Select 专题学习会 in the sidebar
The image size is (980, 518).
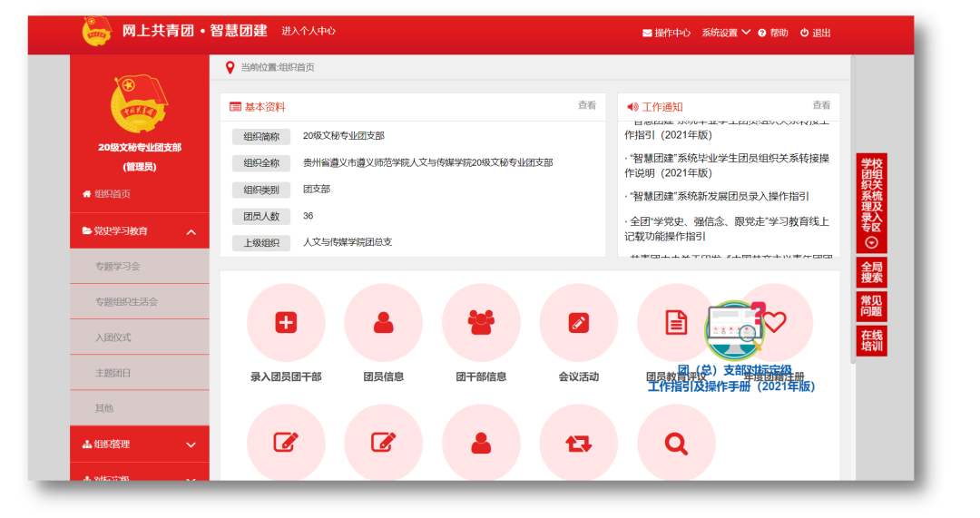pyautogui.click(x=118, y=267)
